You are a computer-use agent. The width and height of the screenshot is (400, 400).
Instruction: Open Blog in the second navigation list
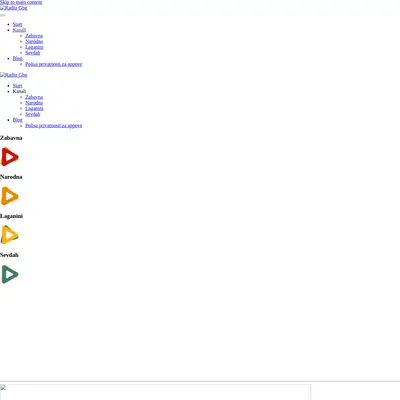click(x=18, y=120)
